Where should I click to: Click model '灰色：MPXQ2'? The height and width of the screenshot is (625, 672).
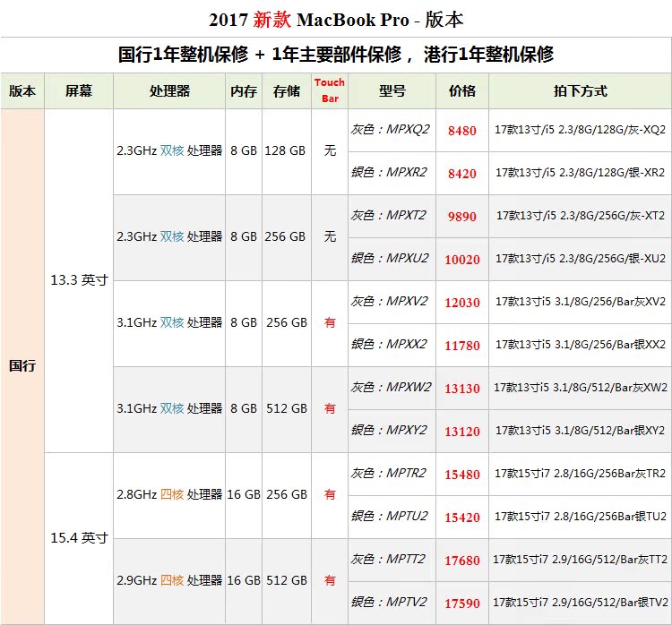390,129
